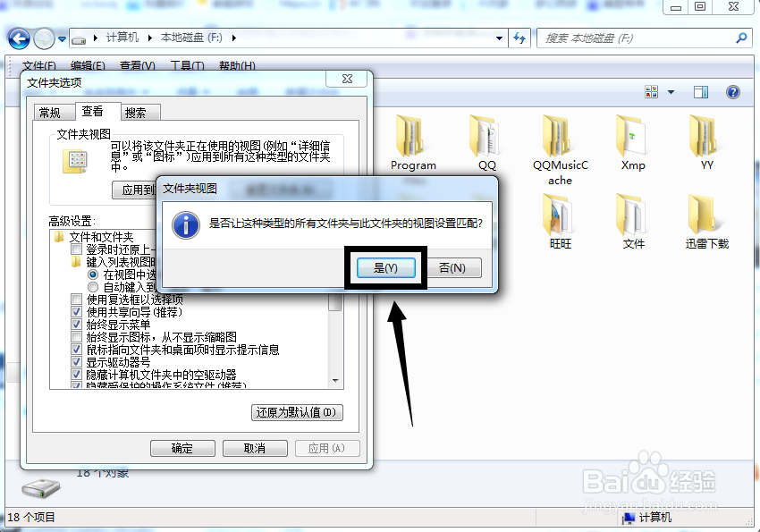This screenshot has height=532, width=760.
Task: Click the advanced settings scrollbar down arrow
Action: tap(335, 381)
